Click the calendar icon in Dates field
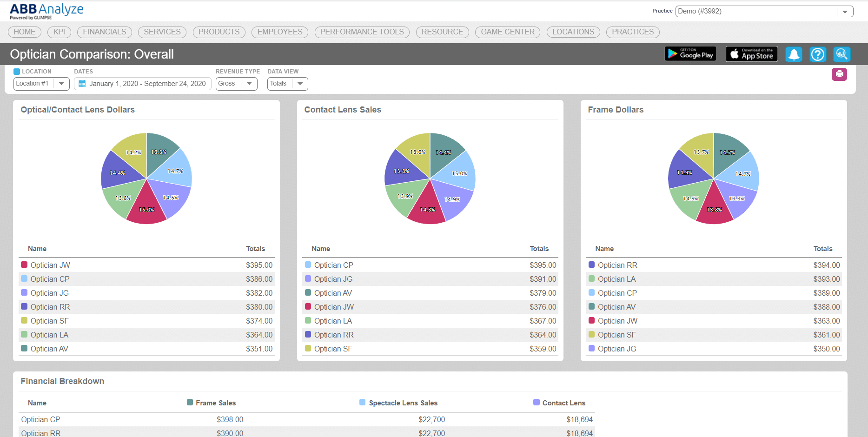Image resolution: width=868 pixels, height=437 pixels. (x=82, y=84)
